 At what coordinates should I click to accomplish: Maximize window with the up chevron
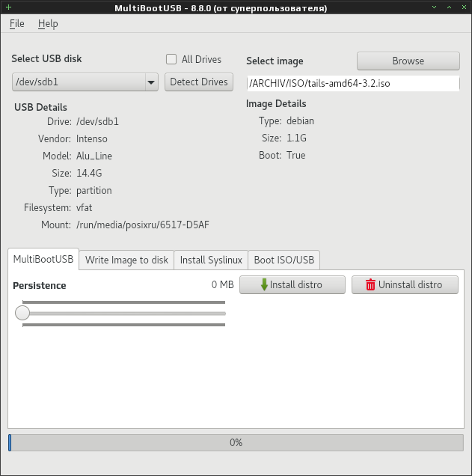click(x=450, y=7)
